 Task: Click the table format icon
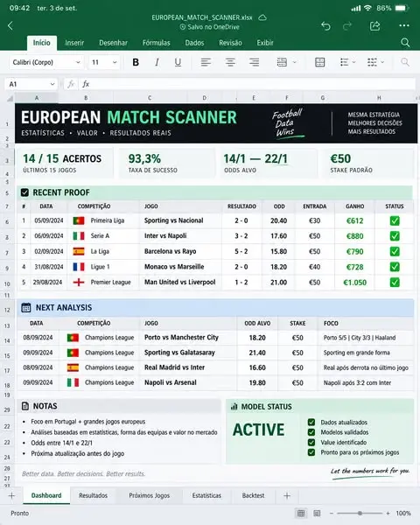pos(320,62)
